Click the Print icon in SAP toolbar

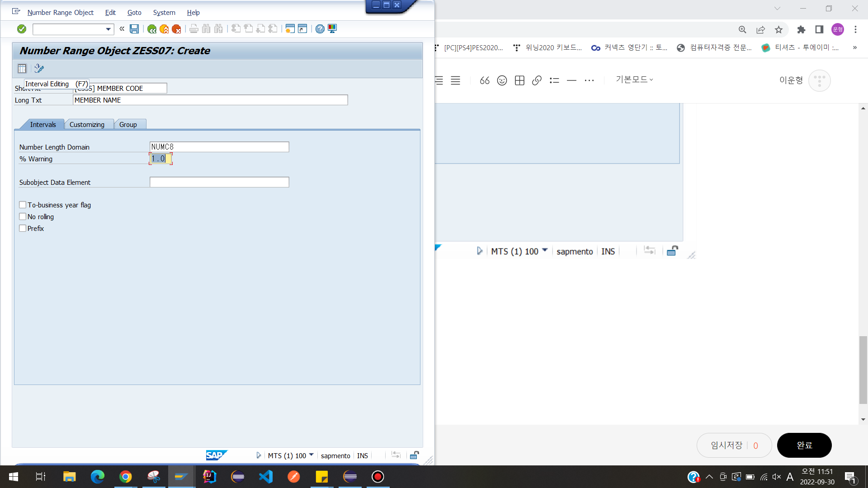click(x=193, y=29)
